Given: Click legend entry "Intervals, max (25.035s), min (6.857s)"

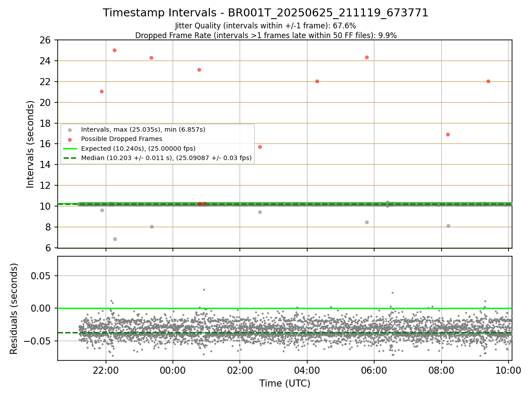Looking at the screenshot, I should tap(143, 129).
